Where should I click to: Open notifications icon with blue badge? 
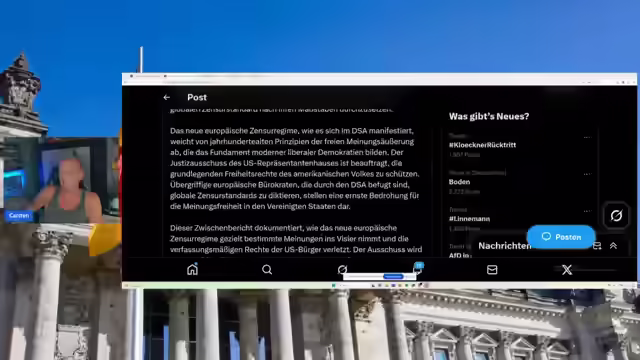(418, 268)
